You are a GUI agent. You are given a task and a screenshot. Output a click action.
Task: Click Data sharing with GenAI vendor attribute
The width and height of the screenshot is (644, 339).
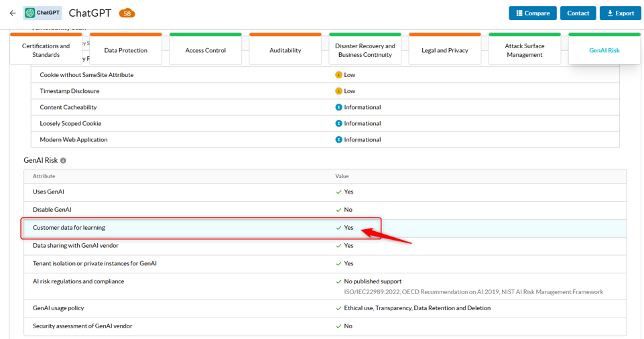(x=76, y=245)
